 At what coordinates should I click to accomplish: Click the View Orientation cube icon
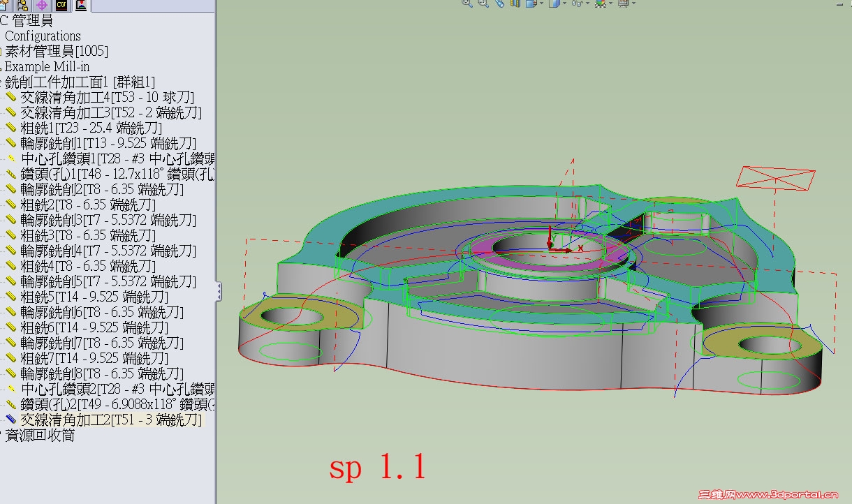(531, 3)
